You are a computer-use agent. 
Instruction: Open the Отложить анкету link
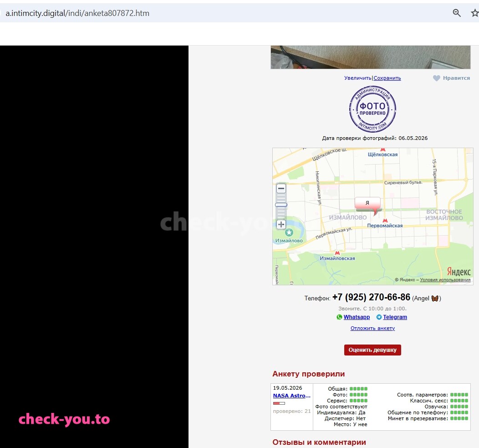coord(373,328)
